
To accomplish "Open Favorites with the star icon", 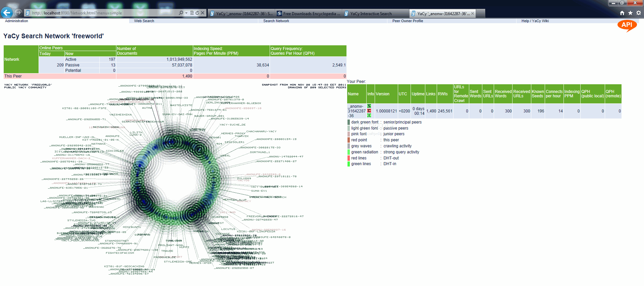I will (x=630, y=13).
